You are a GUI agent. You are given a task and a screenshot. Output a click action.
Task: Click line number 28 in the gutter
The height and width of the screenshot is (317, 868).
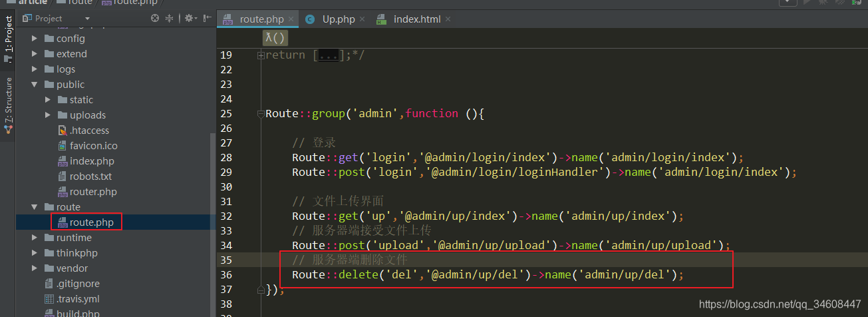click(x=225, y=158)
